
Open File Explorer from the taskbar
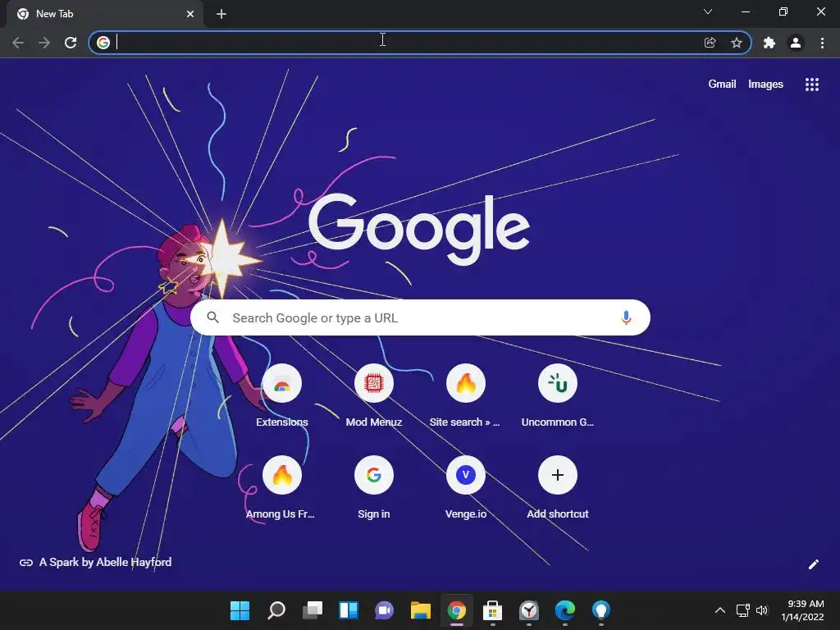pyautogui.click(x=421, y=610)
